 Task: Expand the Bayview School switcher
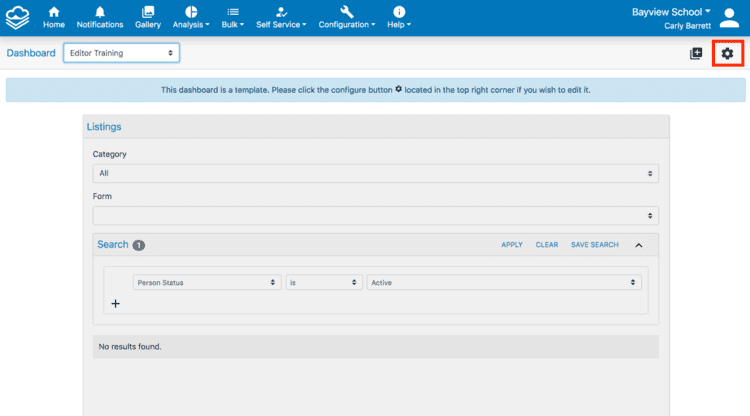coord(671,12)
